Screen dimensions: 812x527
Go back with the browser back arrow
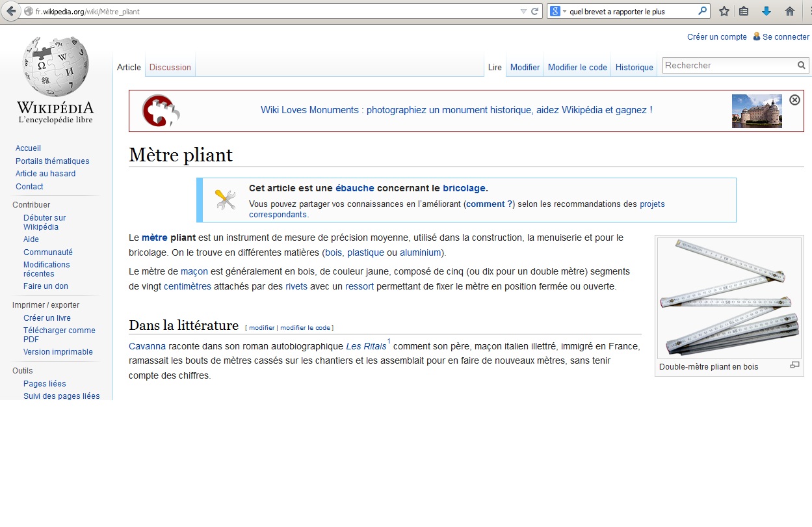[11, 11]
